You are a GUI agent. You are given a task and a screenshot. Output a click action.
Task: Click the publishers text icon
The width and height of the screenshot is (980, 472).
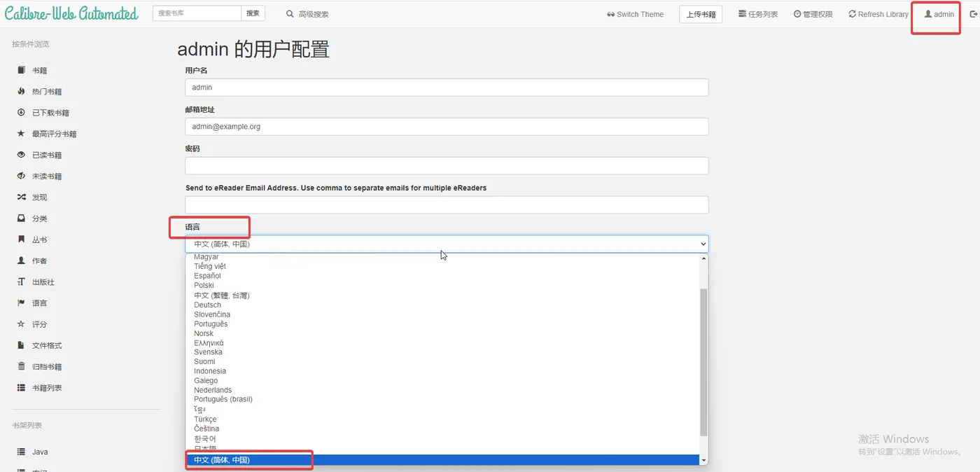[x=21, y=282]
